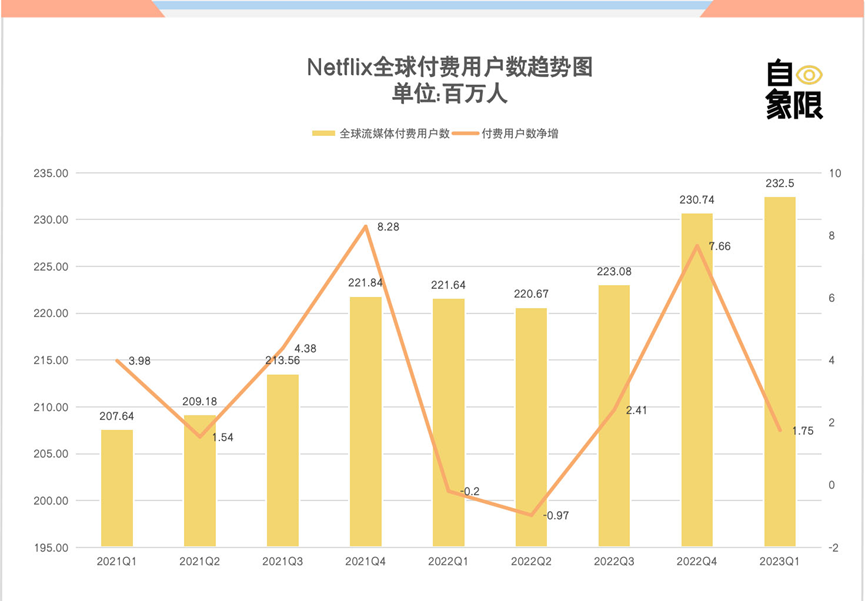
Task: Select the 2022Q2 x-axis label
Action: [531, 563]
